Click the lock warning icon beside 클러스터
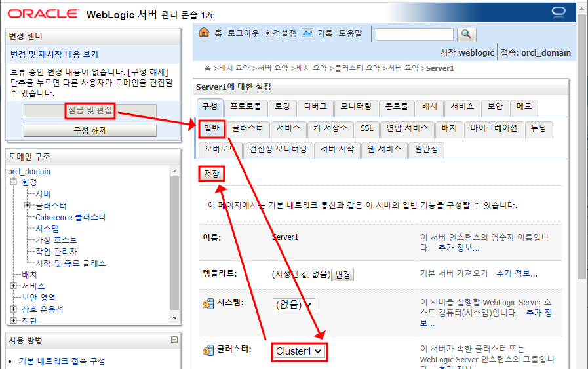This screenshot has height=369, width=588. click(x=208, y=350)
